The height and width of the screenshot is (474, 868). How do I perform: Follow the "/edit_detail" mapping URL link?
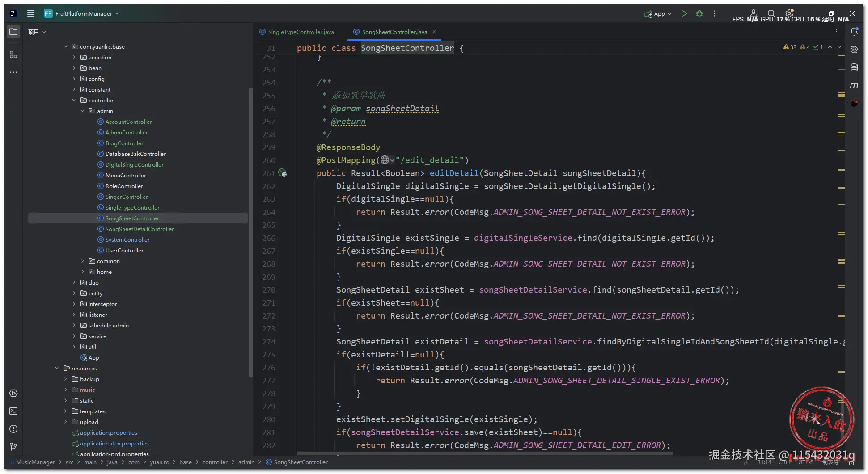(430, 160)
